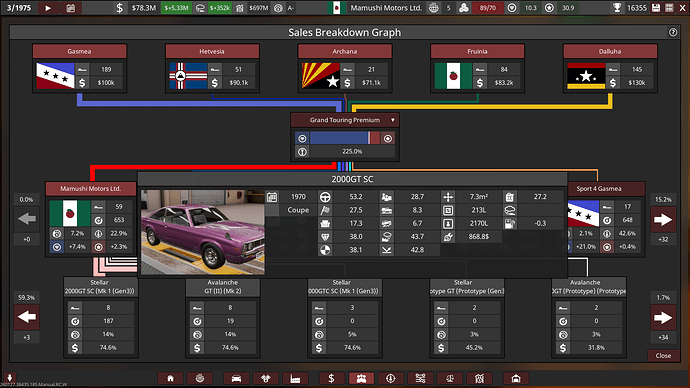Open the help question mark icon
The image size is (690, 388).
tap(673, 32)
